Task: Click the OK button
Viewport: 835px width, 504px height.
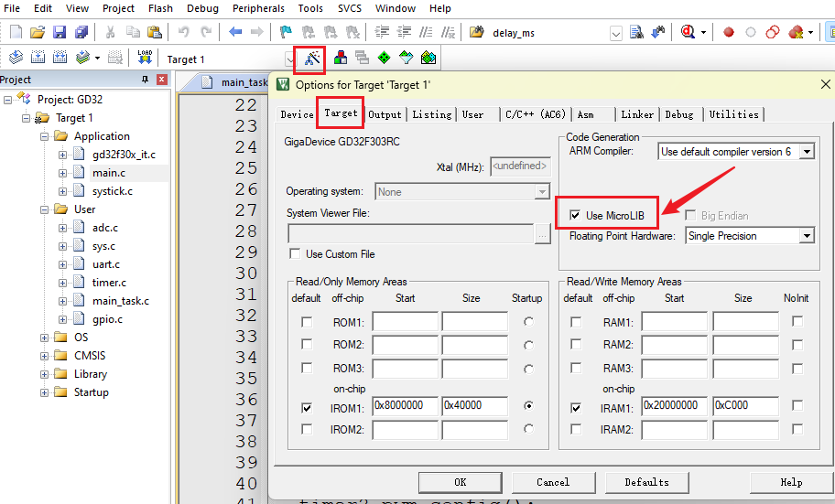Action: (461, 482)
